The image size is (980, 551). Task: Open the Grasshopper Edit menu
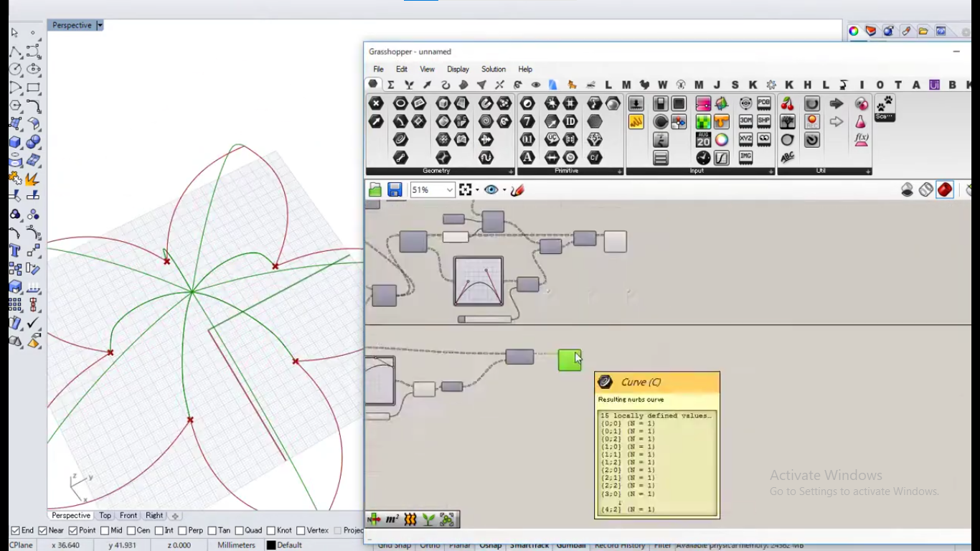[x=402, y=70]
